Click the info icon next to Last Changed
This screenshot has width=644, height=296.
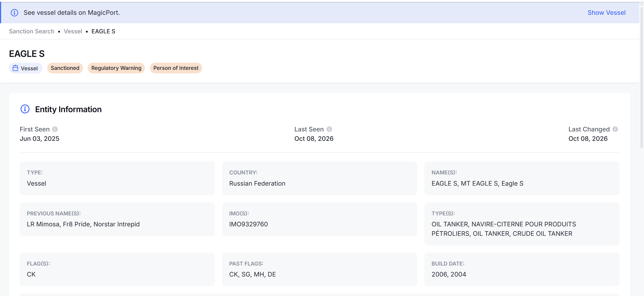pyautogui.click(x=615, y=129)
